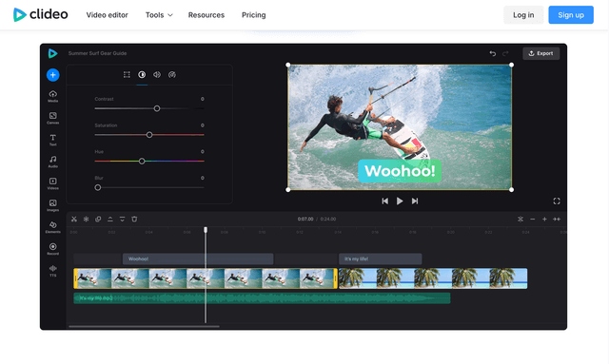Click the Export button
Screen dimensions: 609x364
[541, 53]
